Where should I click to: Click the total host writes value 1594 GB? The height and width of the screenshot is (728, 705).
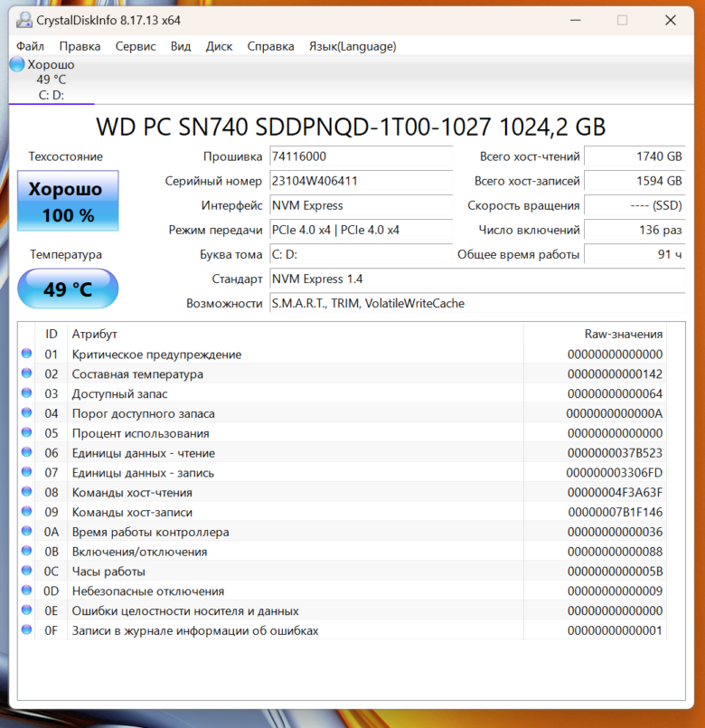pos(634,181)
